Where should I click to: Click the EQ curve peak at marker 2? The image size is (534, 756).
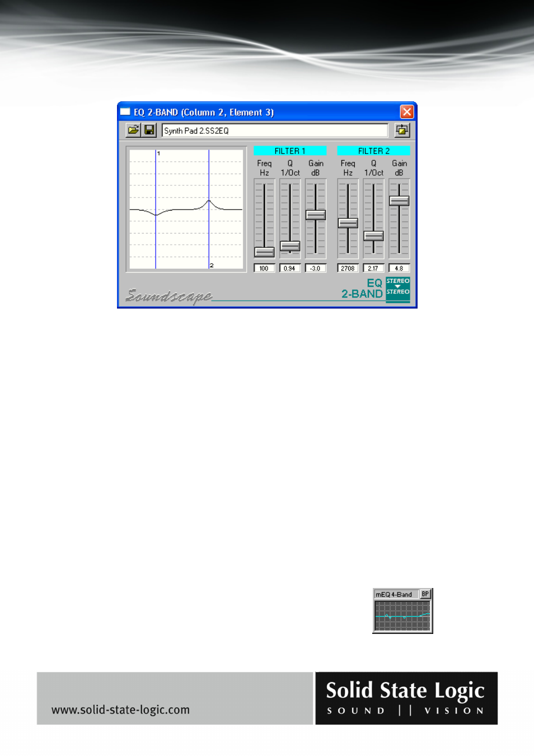point(209,200)
